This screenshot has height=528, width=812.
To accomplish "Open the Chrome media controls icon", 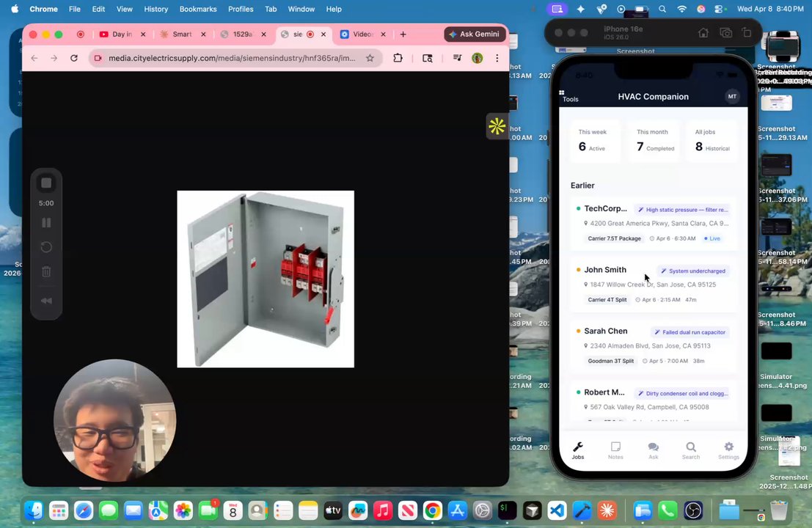I will click(457, 58).
